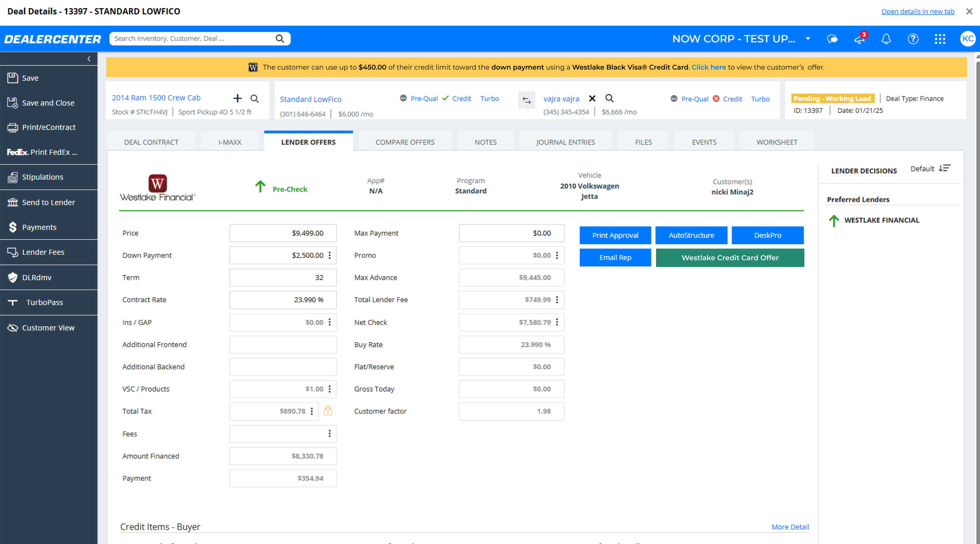Collapse the left sidebar with chevron
Screen dimensions: 980x544
pyautogui.click(x=89, y=58)
